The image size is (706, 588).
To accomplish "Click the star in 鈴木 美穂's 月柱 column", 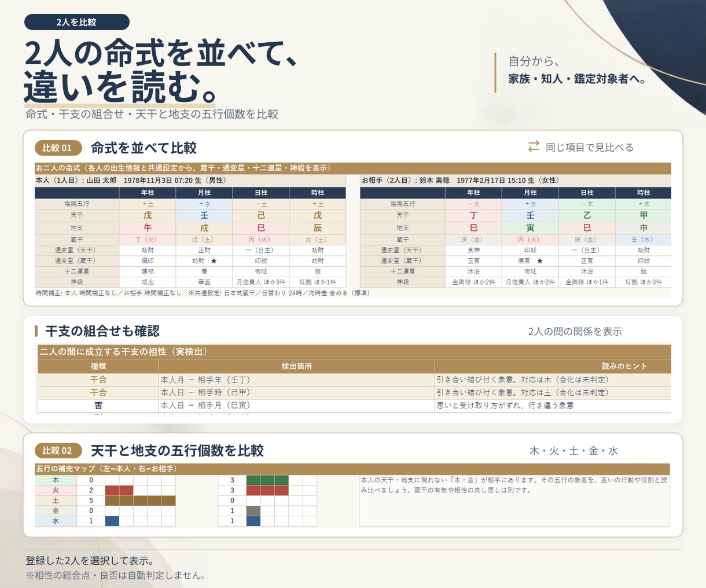I will click(x=539, y=261).
